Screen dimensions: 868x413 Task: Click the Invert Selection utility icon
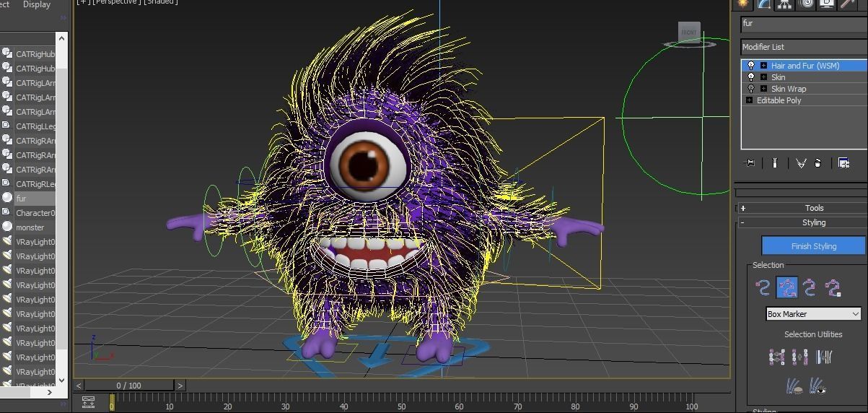point(776,357)
